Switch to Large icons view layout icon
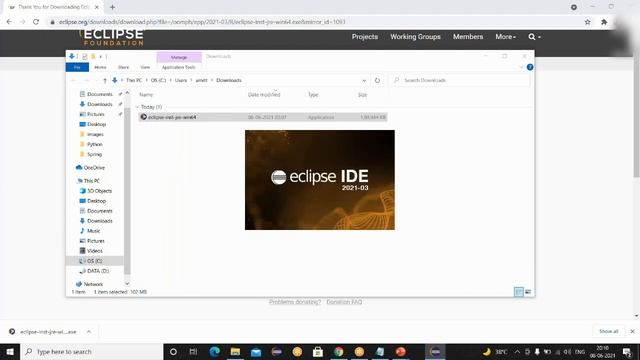Image resolution: width=640 pixels, height=360 pixels. [x=528, y=292]
